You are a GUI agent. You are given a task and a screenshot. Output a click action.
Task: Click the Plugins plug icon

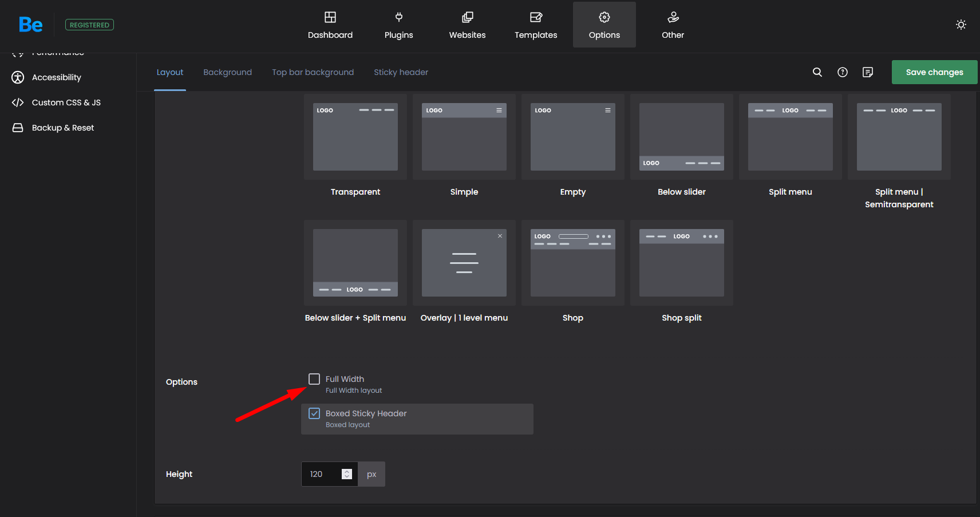click(x=399, y=17)
